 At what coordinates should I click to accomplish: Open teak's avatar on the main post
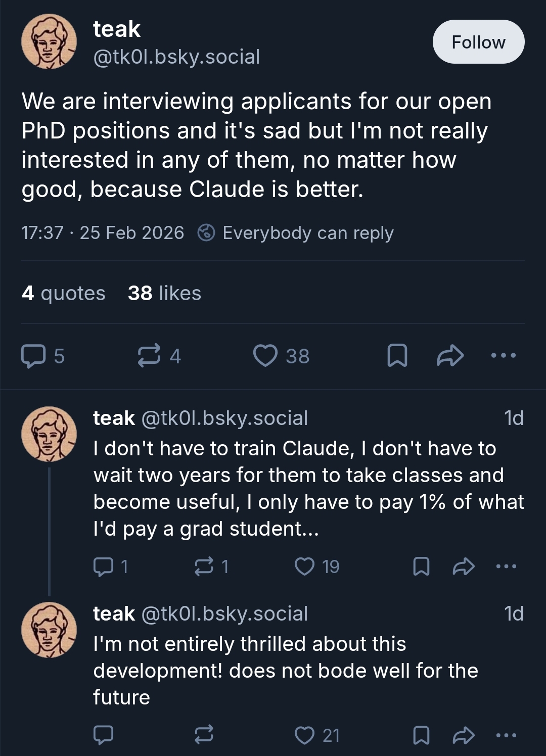click(x=49, y=41)
